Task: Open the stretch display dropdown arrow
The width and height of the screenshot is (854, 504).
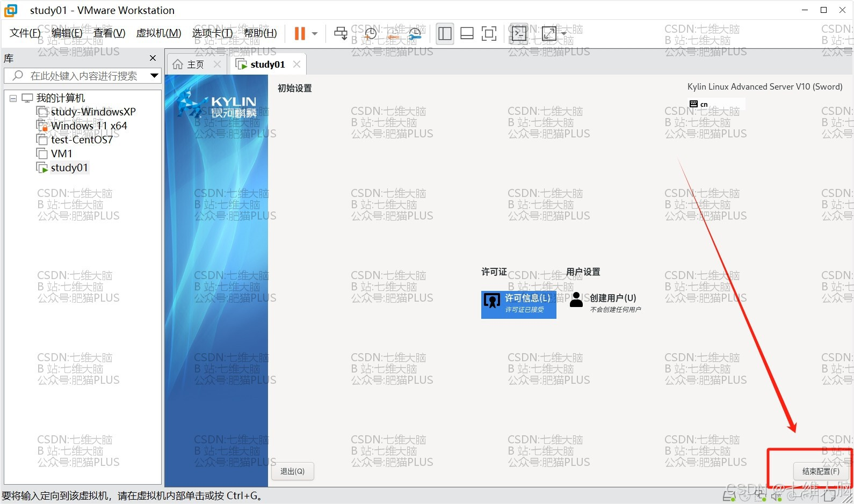Action: [563, 33]
